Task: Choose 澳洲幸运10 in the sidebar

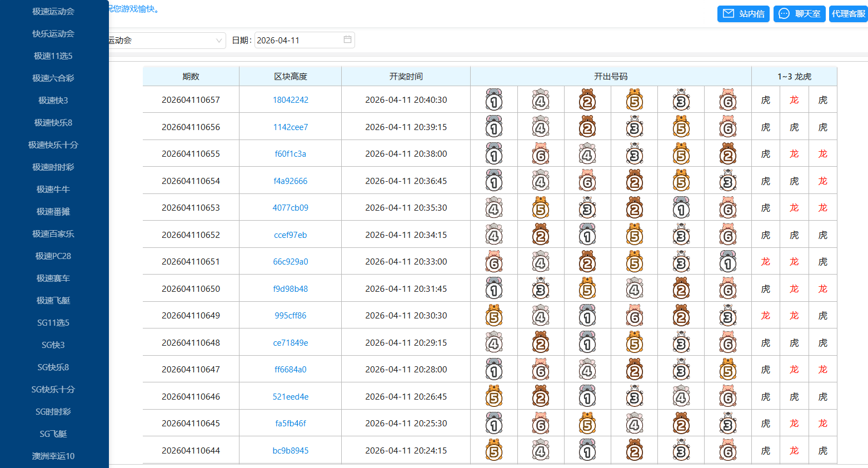Action: pyautogui.click(x=53, y=456)
